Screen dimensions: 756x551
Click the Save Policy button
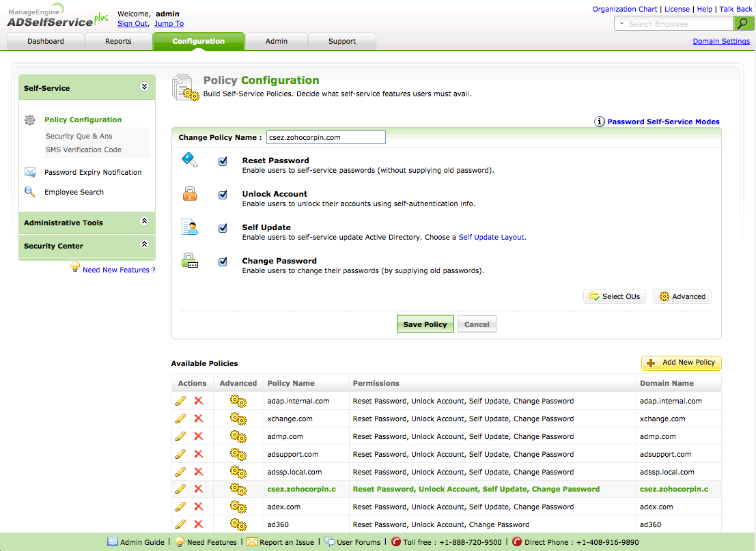point(425,324)
